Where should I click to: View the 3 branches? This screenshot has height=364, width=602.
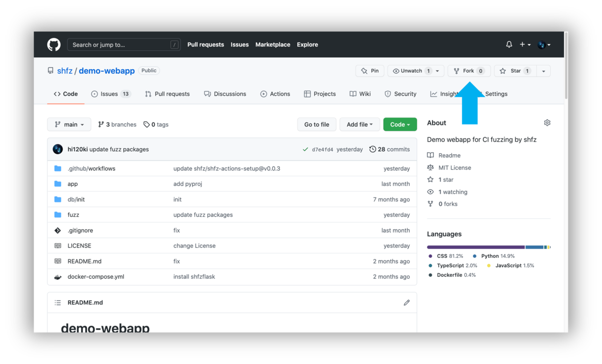point(117,125)
